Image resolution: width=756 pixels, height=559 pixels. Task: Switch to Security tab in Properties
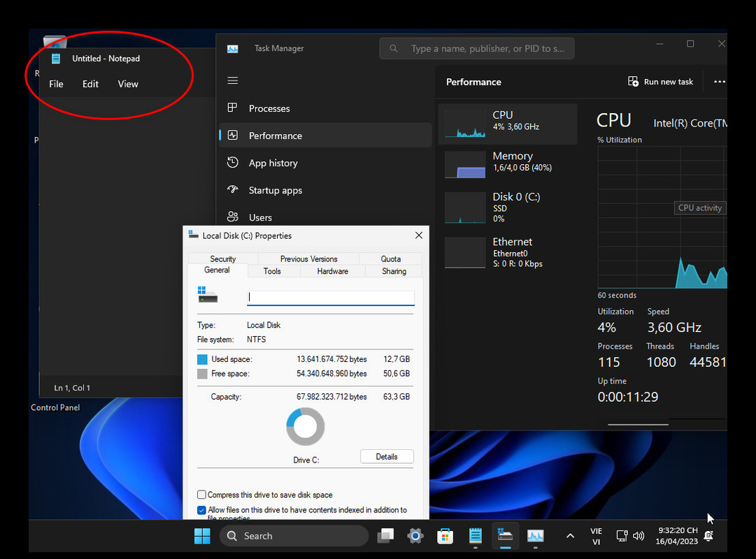click(223, 259)
